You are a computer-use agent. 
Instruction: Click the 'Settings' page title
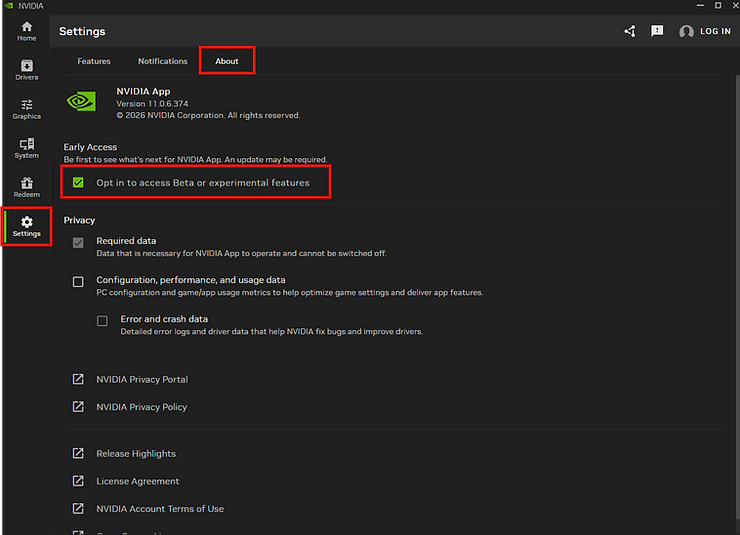click(82, 31)
